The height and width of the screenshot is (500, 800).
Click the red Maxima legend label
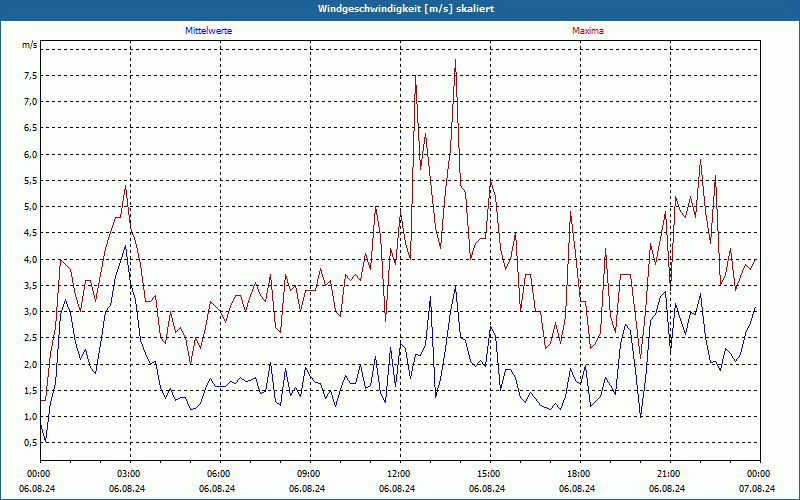(x=587, y=31)
